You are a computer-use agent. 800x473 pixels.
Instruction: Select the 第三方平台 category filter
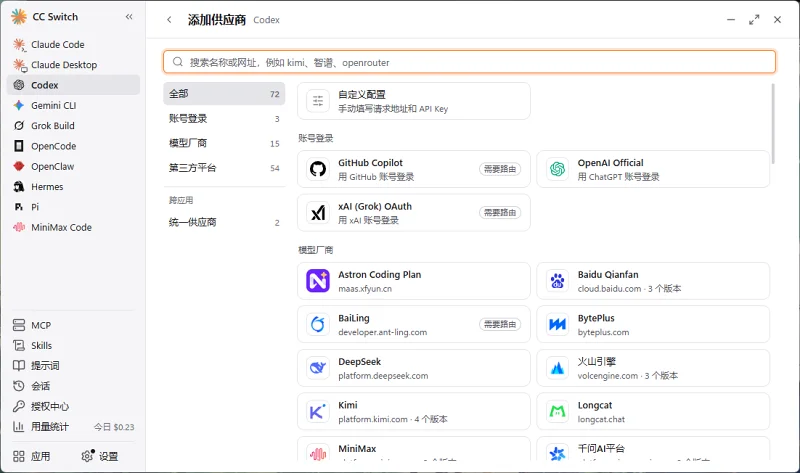point(224,168)
